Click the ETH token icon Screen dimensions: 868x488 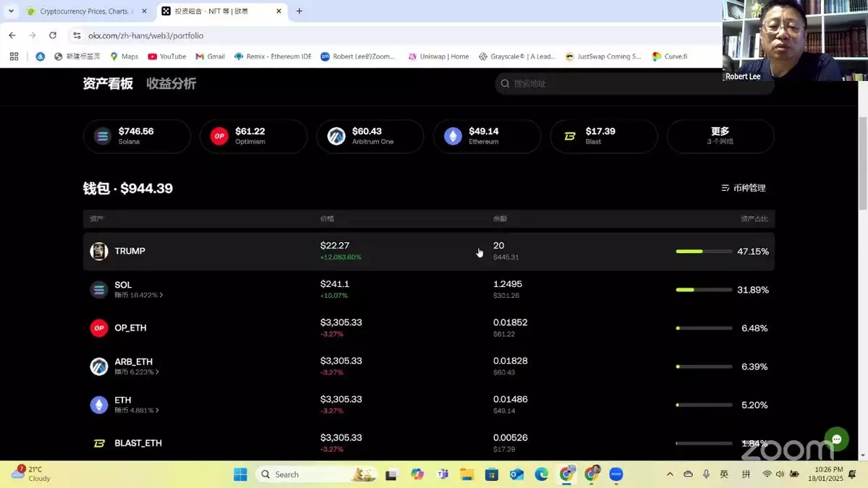pos(99,405)
